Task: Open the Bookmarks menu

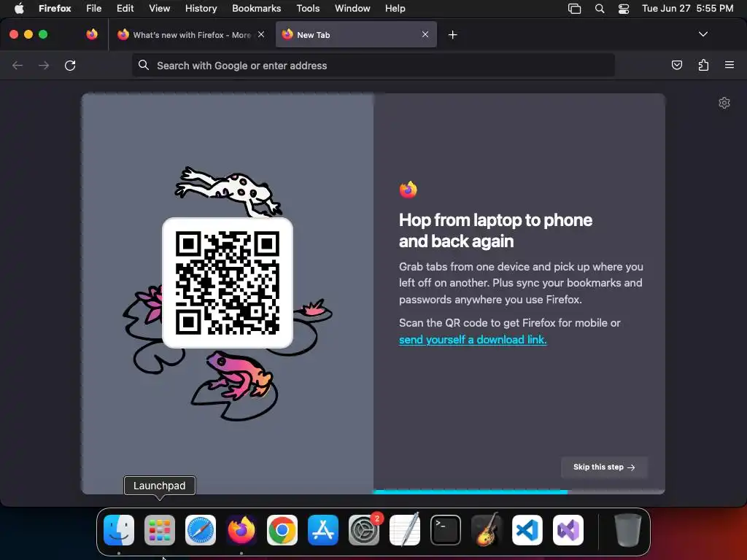Action: pyautogui.click(x=256, y=9)
